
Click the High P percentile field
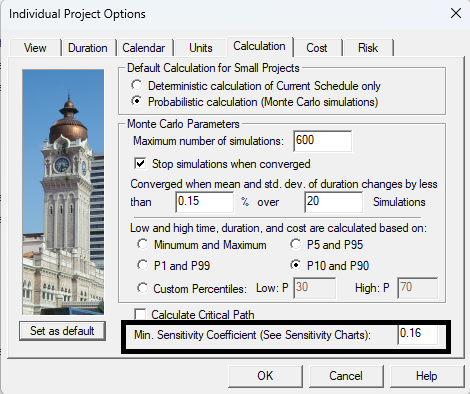(x=418, y=288)
